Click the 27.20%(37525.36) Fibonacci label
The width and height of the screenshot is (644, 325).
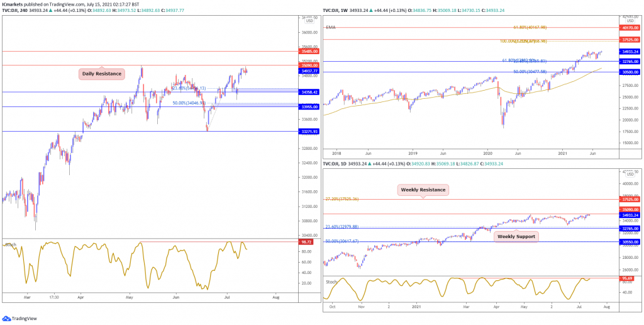pyautogui.click(x=341, y=198)
